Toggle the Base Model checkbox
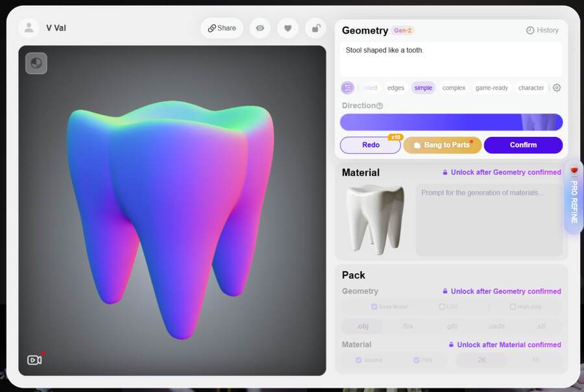 374,307
